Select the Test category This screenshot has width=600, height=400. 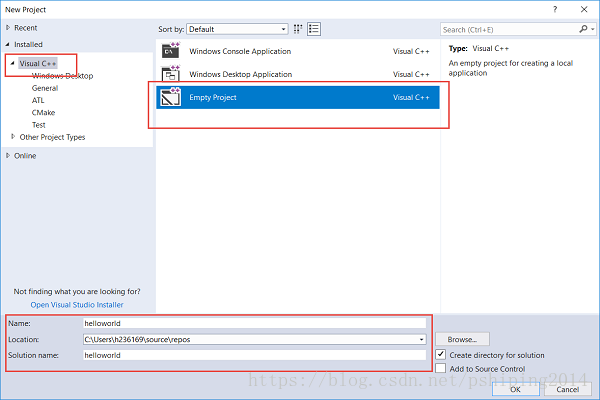39,125
